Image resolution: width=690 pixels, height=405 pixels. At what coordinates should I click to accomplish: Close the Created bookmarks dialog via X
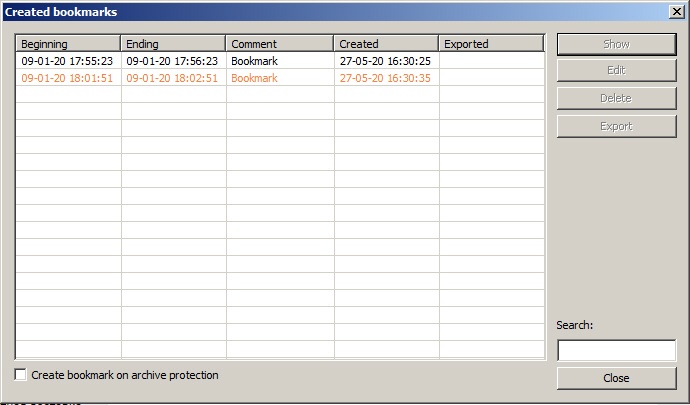coord(676,11)
